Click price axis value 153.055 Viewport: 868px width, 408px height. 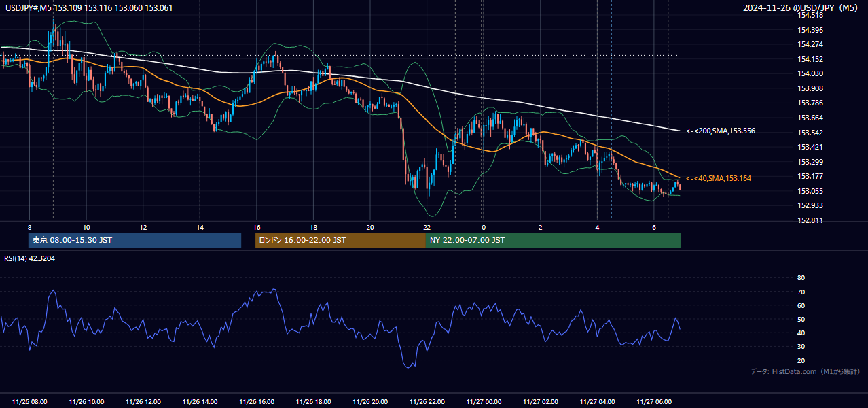point(810,191)
